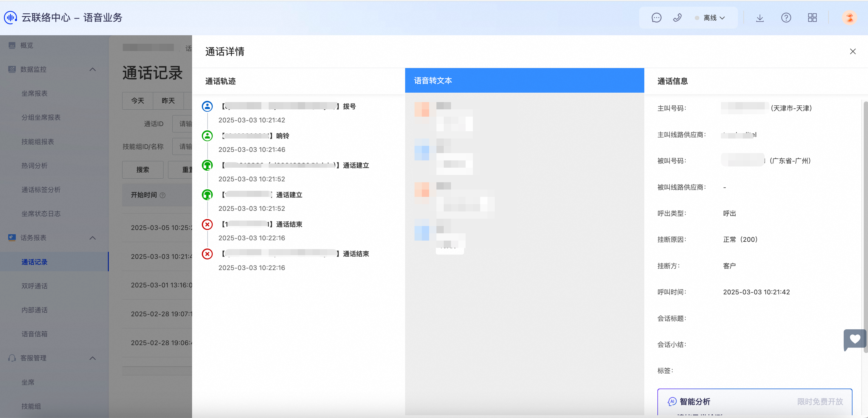Image resolution: width=868 pixels, height=418 pixels.
Task: Click the floating heart feedback icon
Action: 855,340
